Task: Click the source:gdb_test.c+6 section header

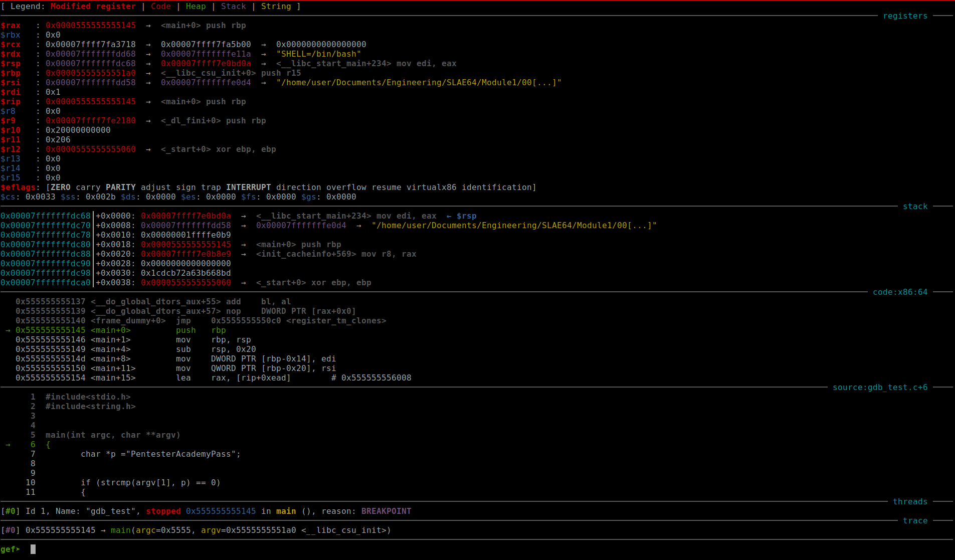Action: click(880, 388)
